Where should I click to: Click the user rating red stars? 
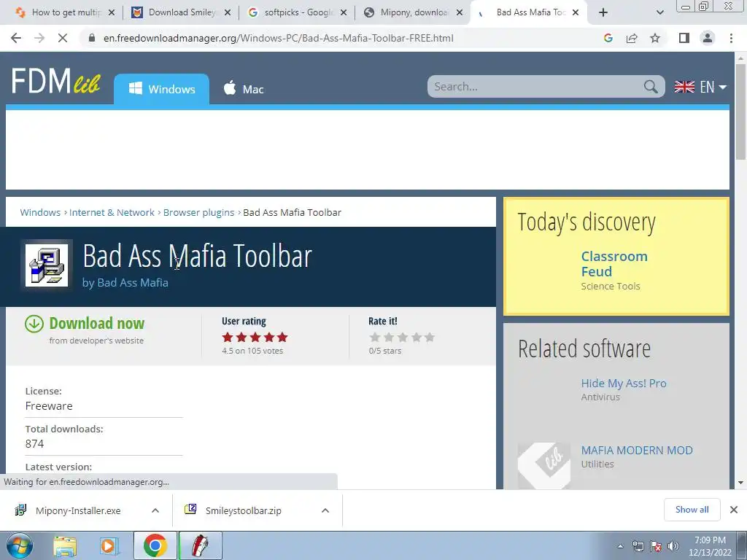click(x=255, y=338)
